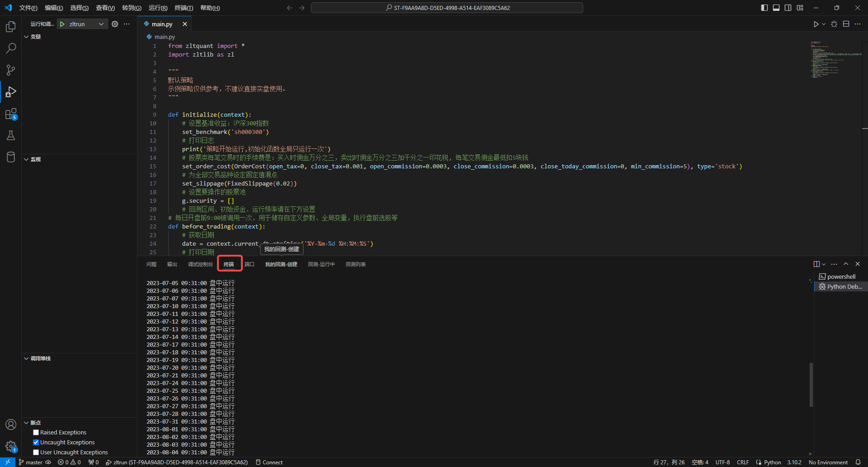Click the green start debugging play button
Viewport: 868px width, 467px height.
coord(62,24)
